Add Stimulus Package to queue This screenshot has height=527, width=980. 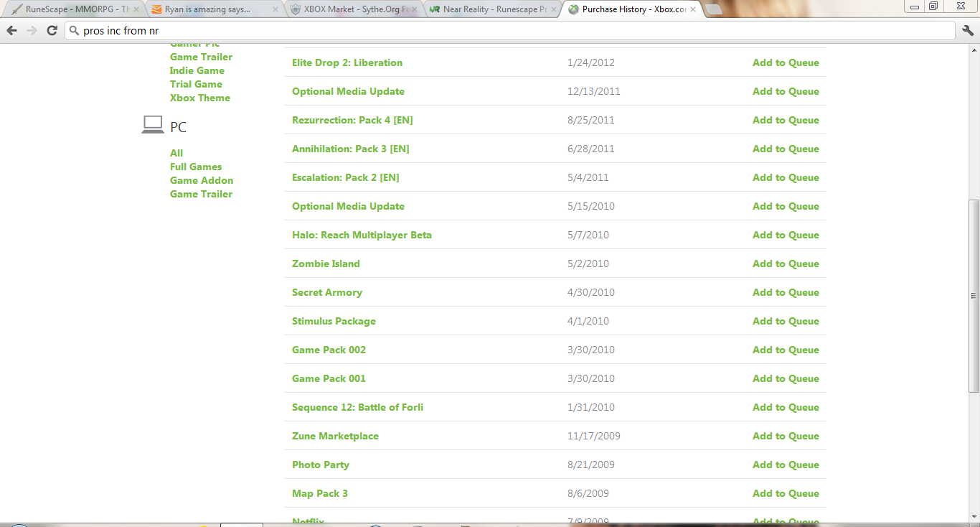tap(786, 321)
